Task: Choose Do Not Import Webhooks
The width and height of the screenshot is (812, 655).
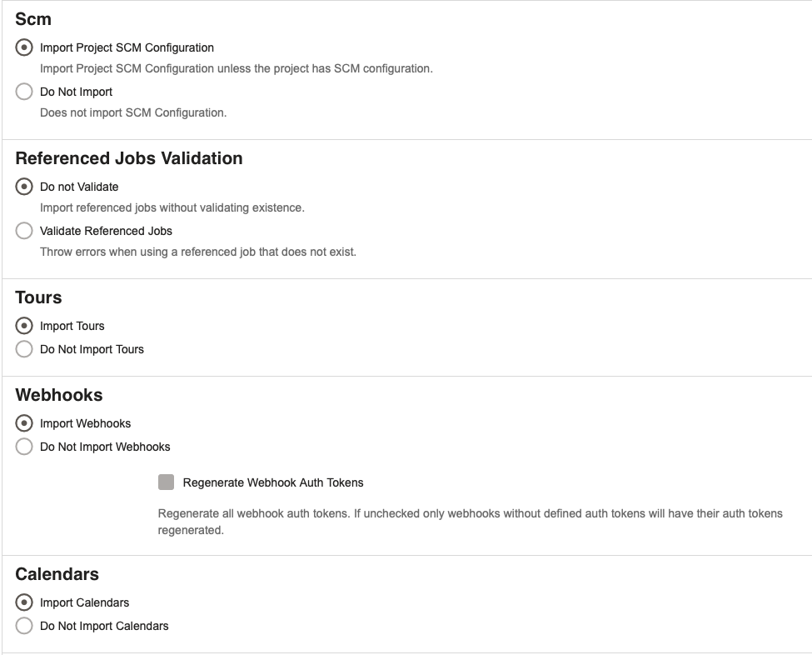Action: click(x=24, y=447)
